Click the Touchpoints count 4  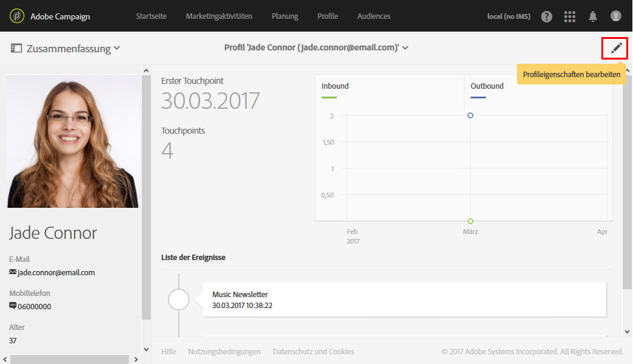tap(167, 151)
